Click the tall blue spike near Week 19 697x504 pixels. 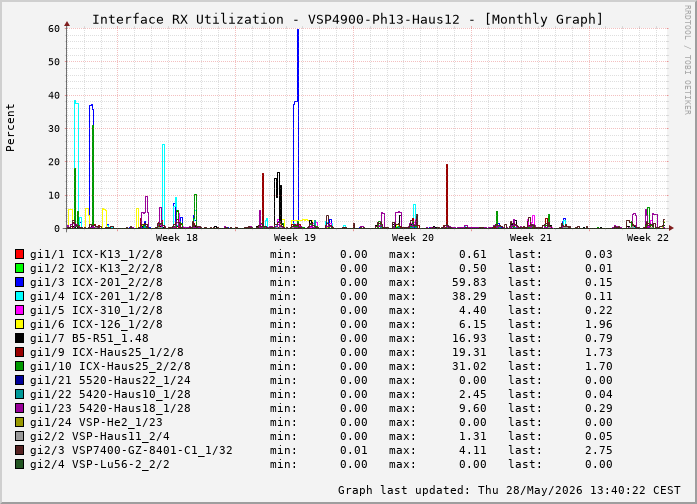coord(298,67)
